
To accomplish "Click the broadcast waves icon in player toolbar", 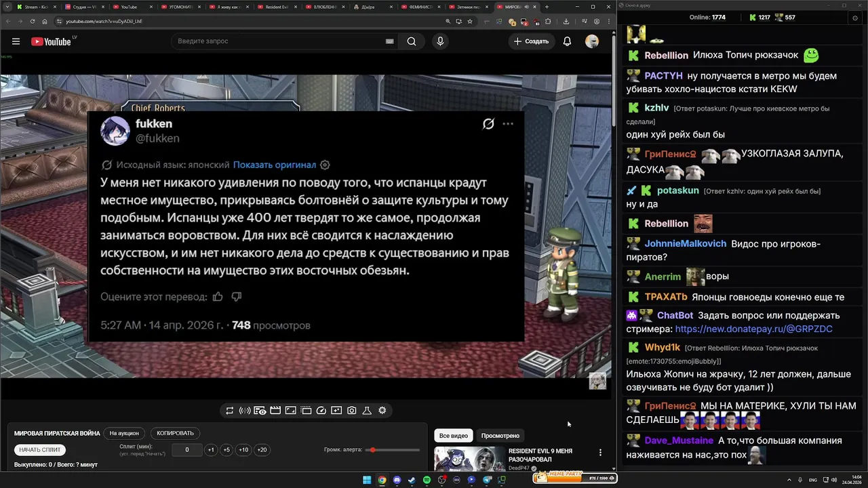I will point(245,410).
